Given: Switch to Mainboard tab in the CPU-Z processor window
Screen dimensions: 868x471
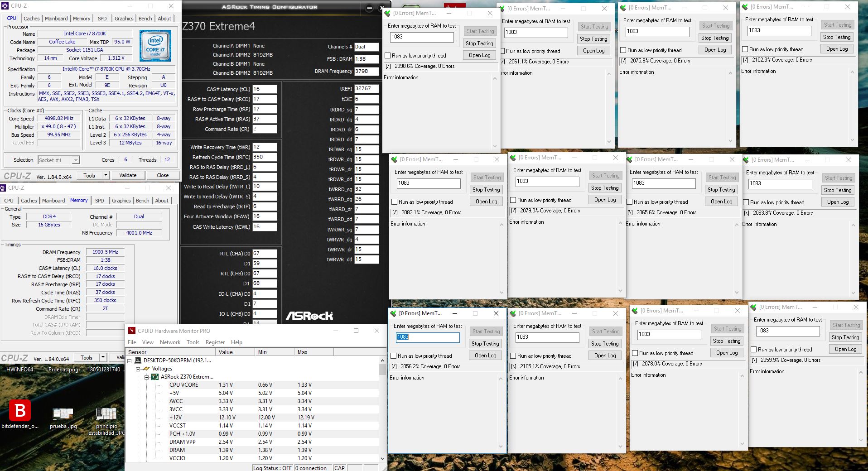Looking at the screenshot, I should tap(56, 19).
